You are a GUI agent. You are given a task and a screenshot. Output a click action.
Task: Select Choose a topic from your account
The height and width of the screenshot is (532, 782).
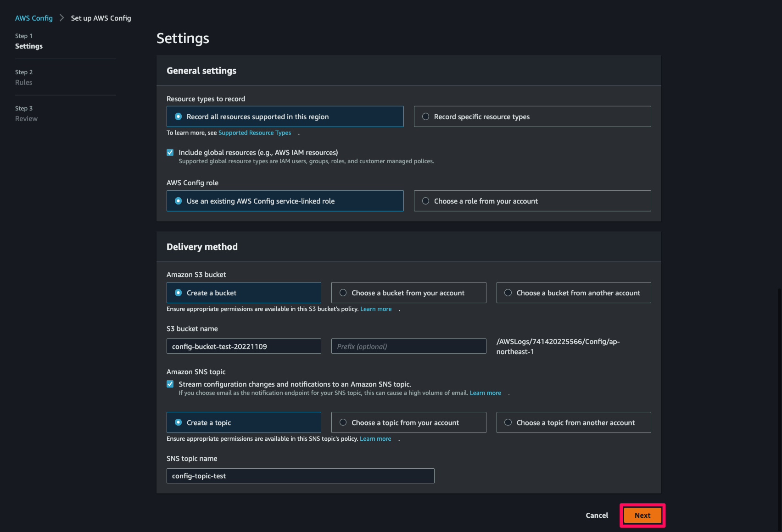(408, 422)
